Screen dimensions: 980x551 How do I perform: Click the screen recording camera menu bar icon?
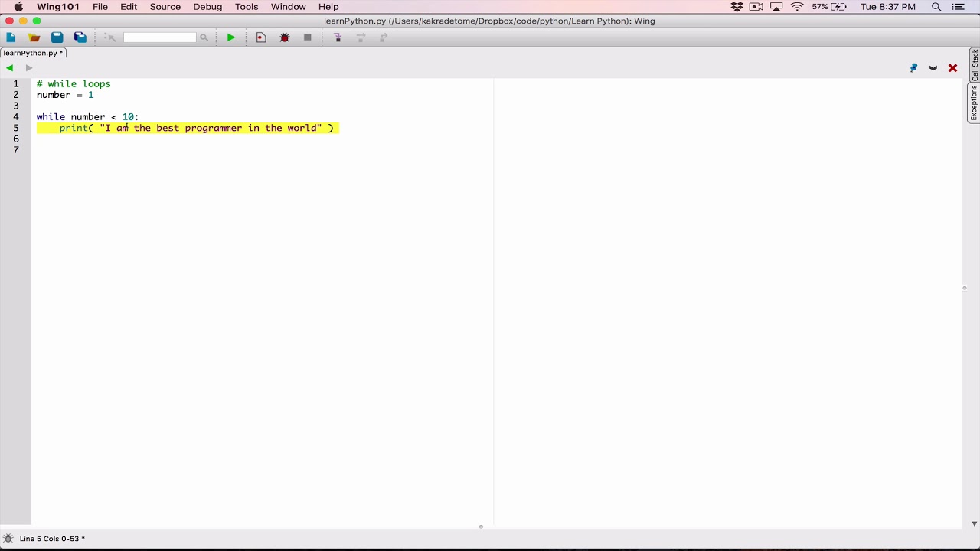(x=756, y=7)
